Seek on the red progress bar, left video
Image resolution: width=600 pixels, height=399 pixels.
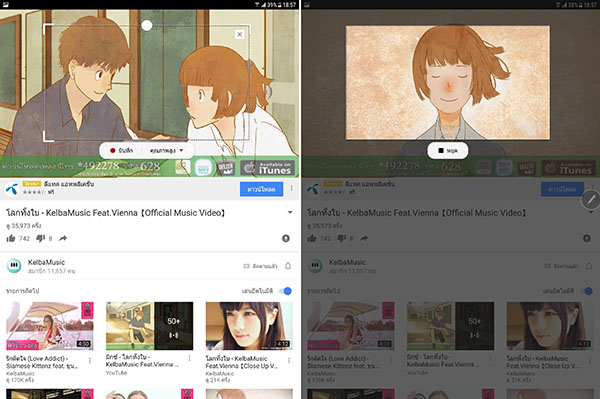click(x=58, y=177)
